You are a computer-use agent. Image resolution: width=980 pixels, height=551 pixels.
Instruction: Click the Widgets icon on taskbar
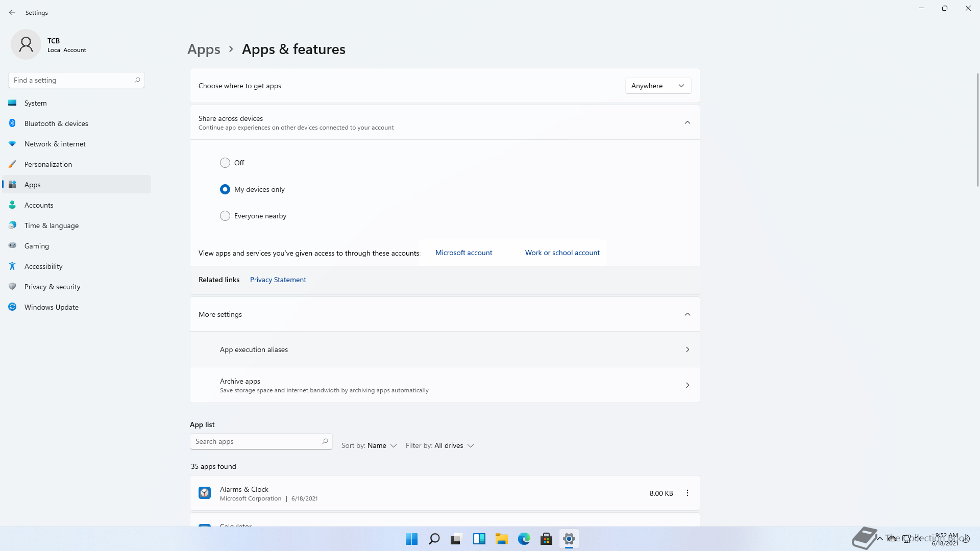(x=479, y=539)
